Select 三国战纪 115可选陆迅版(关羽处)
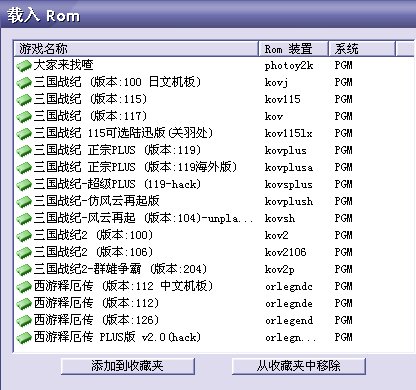416x390 pixels. (123, 133)
